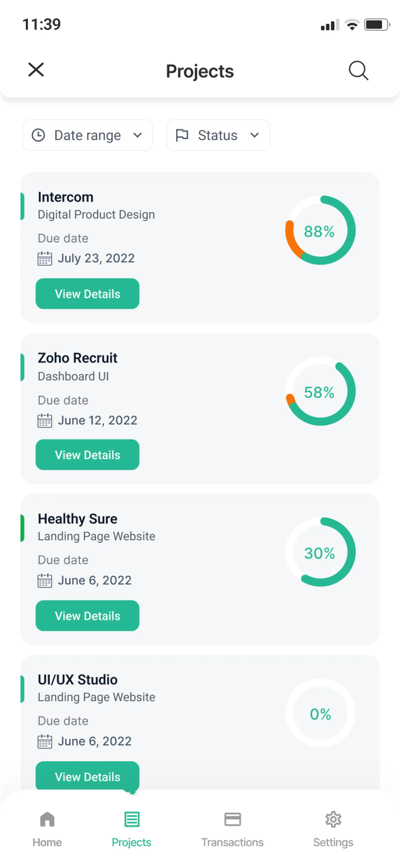Click Zoho Recruit's 58% progress circle
Viewport: 400px width, 868px height.
coord(320,391)
